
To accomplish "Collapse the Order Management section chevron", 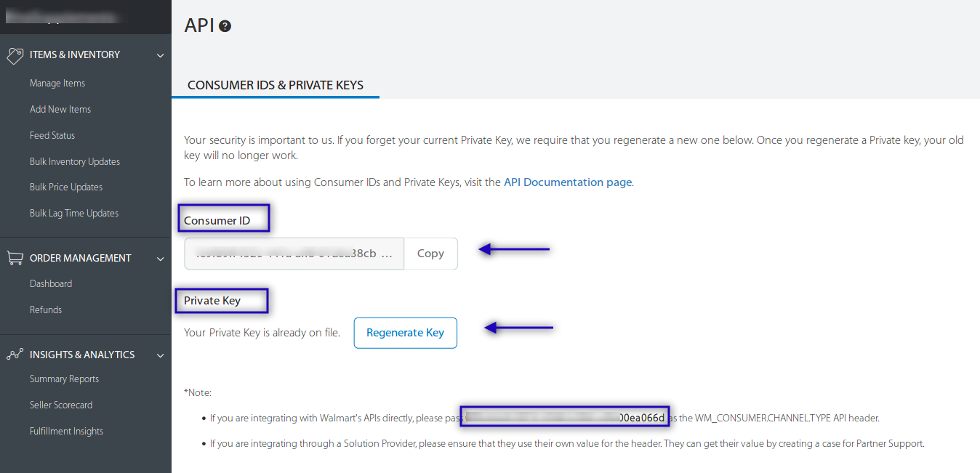I will click(x=161, y=259).
